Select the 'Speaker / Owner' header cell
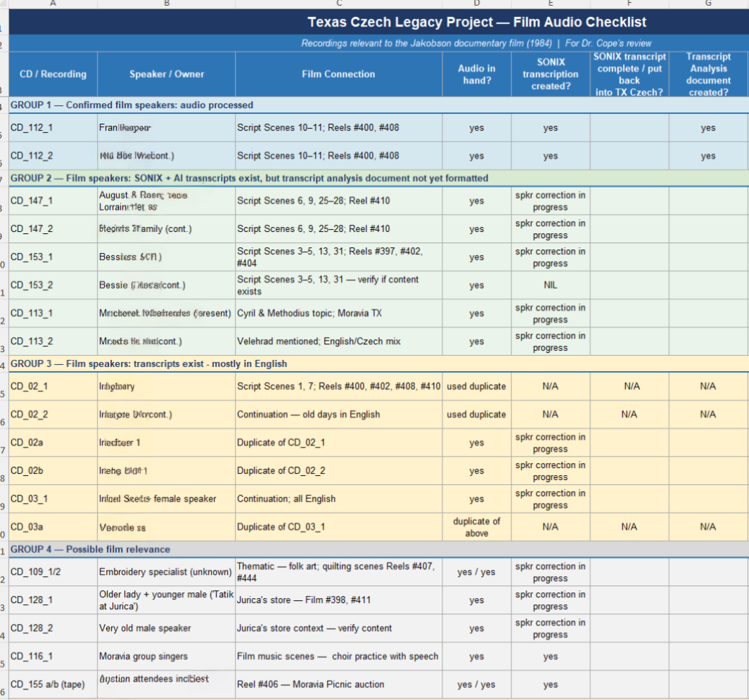This screenshot has height=700, width=749. pyautogui.click(x=166, y=74)
